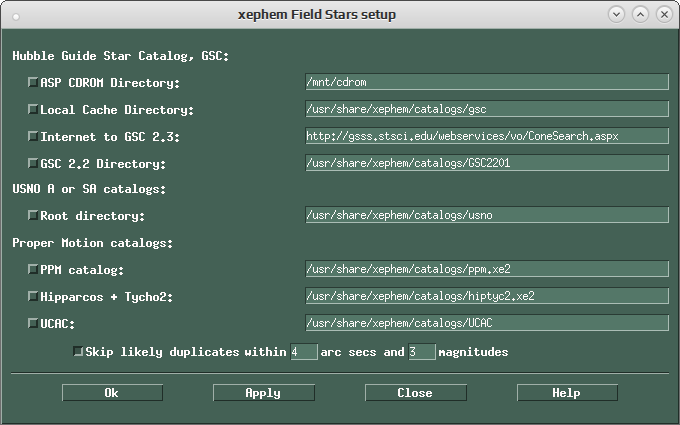Image resolution: width=680 pixels, height=425 pixels.
Task: Toggle the UCAC catalog checkbox
Action: (33, 323)
